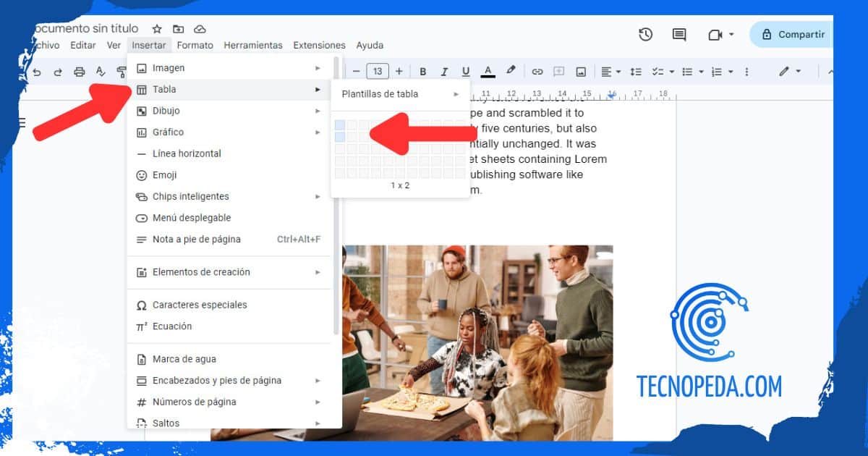Choose the Emoji menu entry
This screenshot has width=868, height=456.
point(229,174)
